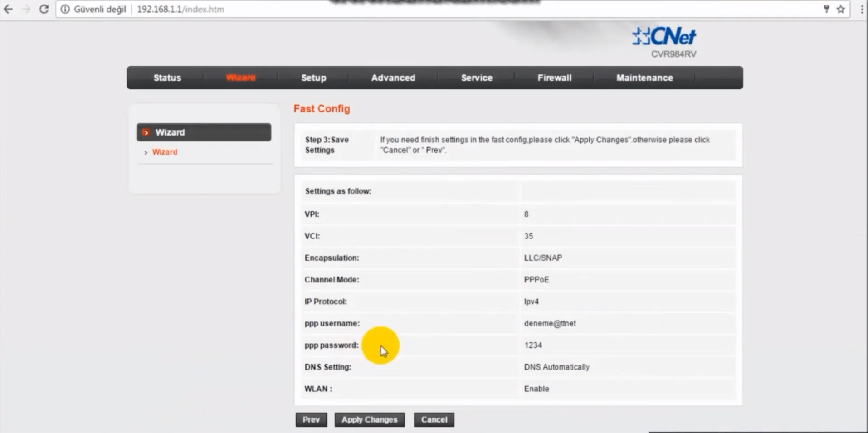Open the browser three-dot menu
This screenshot has height=433, width=868.
[x=862, y=9]
